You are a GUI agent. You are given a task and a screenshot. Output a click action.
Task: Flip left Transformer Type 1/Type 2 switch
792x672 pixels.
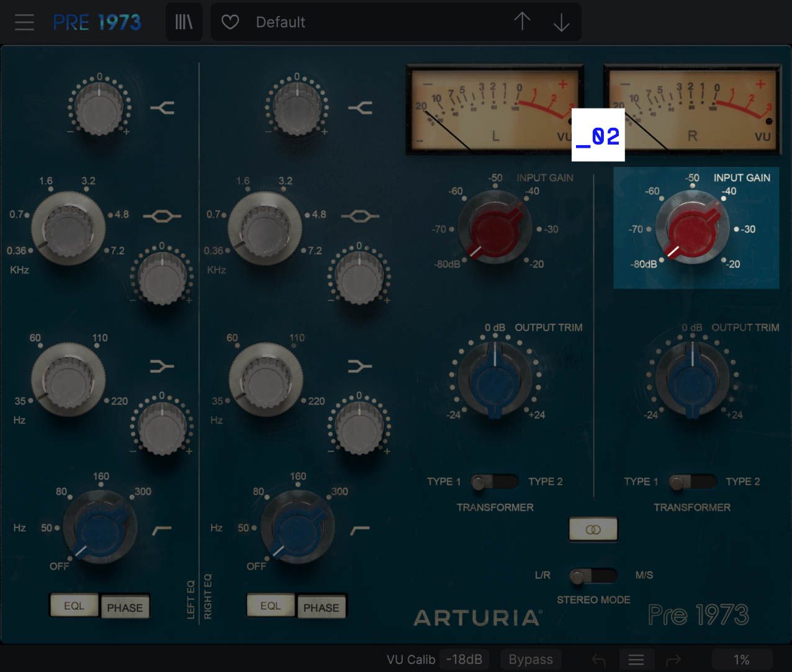point(495,482)
